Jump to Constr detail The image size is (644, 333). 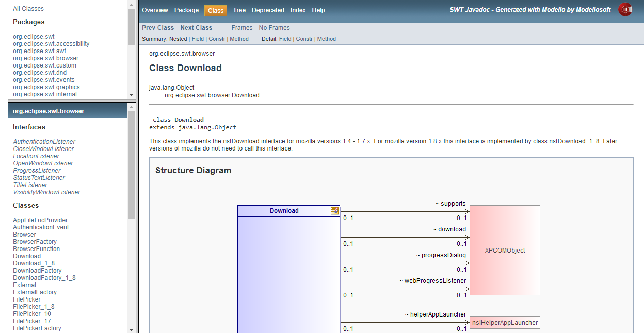[x=304, y=39]
